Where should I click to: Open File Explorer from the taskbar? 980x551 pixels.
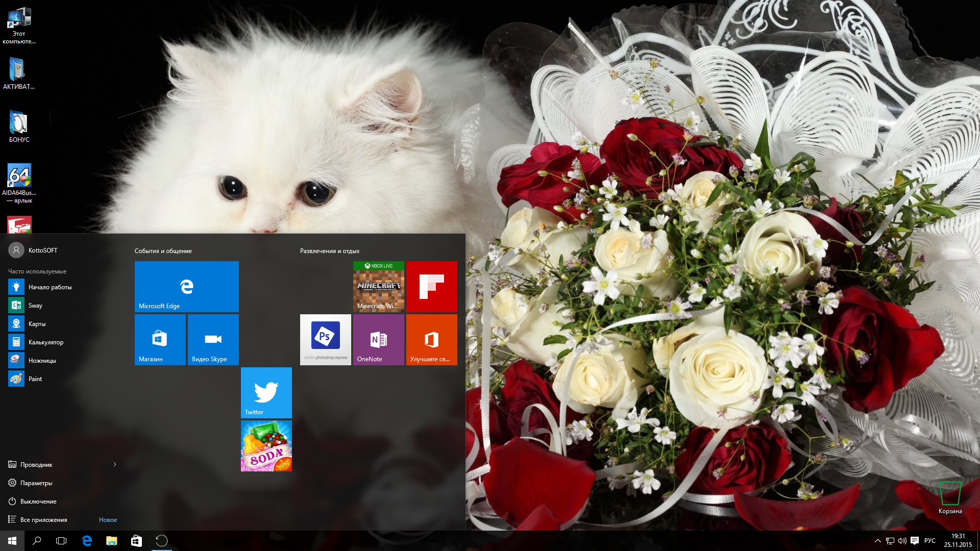pos(111,541)
